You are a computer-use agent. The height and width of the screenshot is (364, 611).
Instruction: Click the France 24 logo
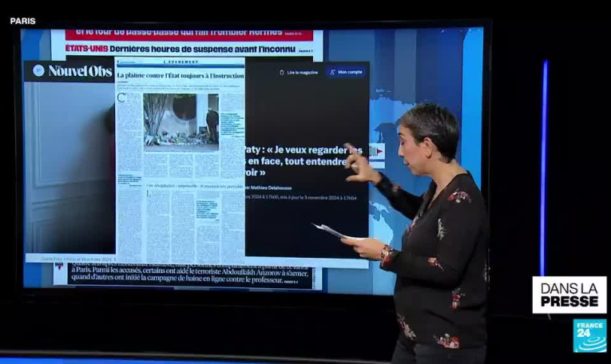click(x=589, y=335)
